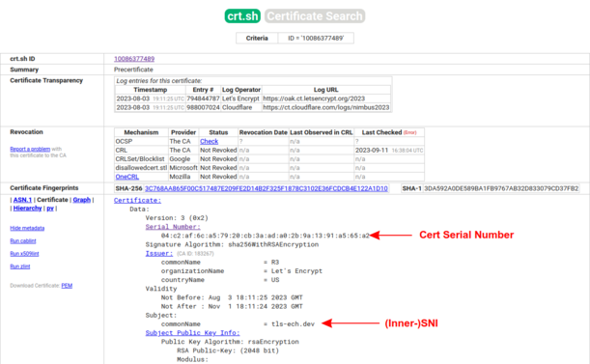Click entry number 794844787
The image size is (590, 364).
click(x=203, y=98)
